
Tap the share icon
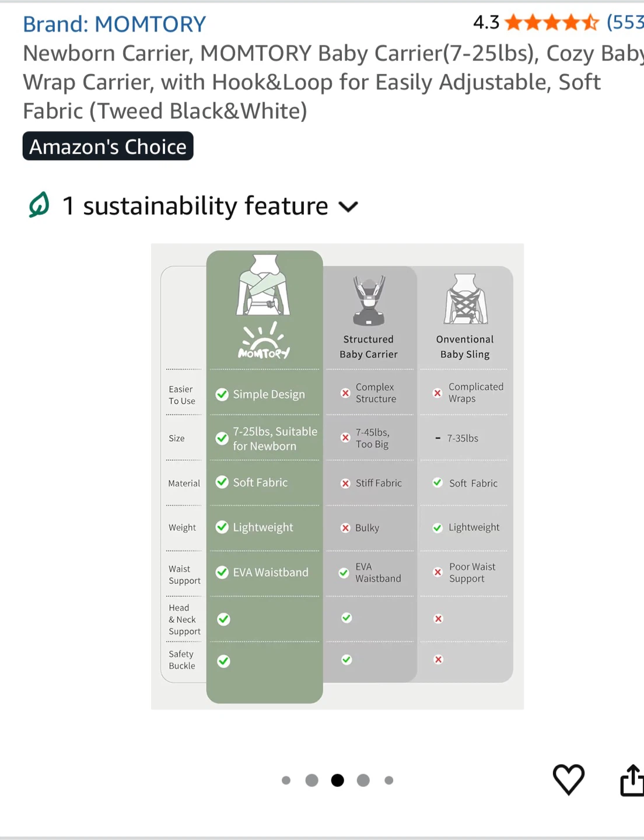632,780
